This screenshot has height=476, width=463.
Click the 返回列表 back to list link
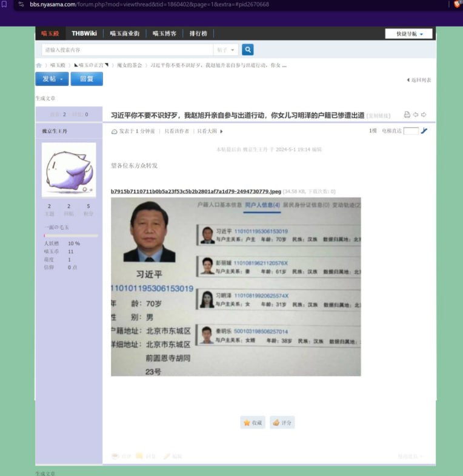click(419, 80)
